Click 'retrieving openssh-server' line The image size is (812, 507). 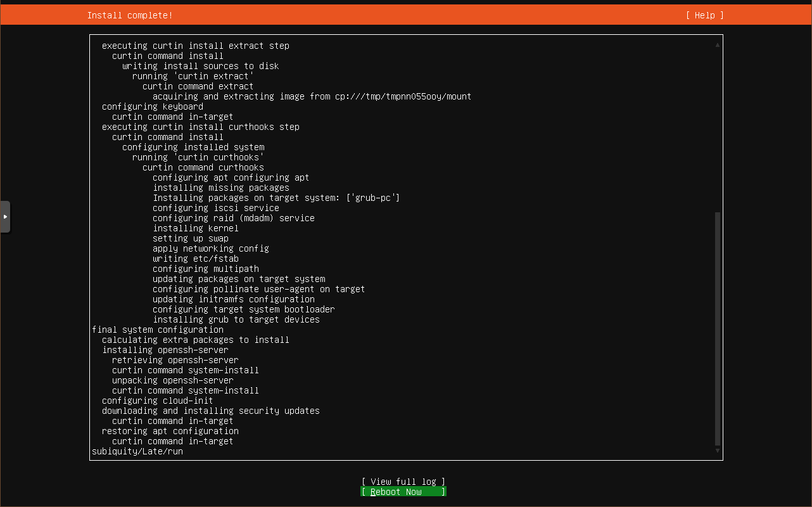click(x=175, y=360)
